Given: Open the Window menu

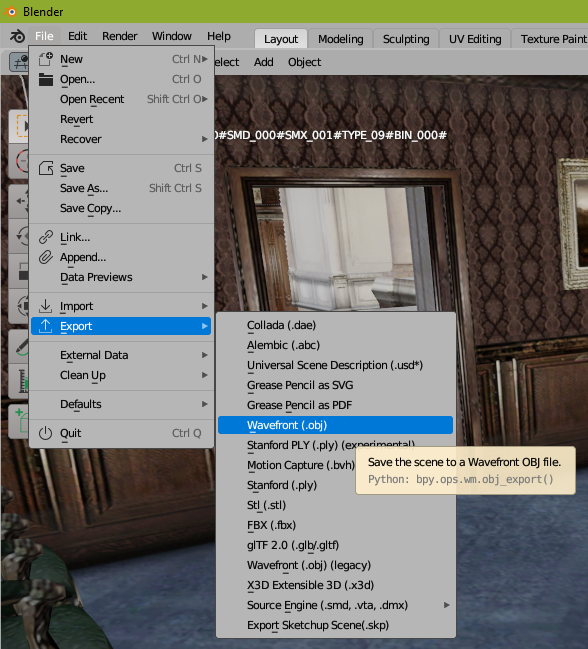Looking at the screenshot, I should pos(172,36).
